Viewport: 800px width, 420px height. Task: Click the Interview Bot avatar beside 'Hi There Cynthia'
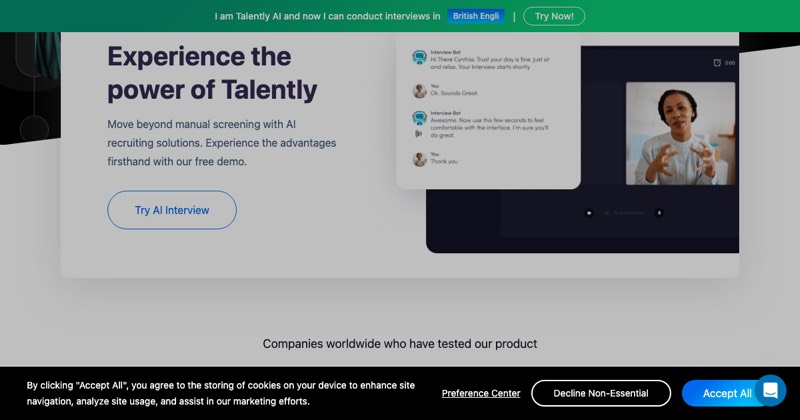419,57
